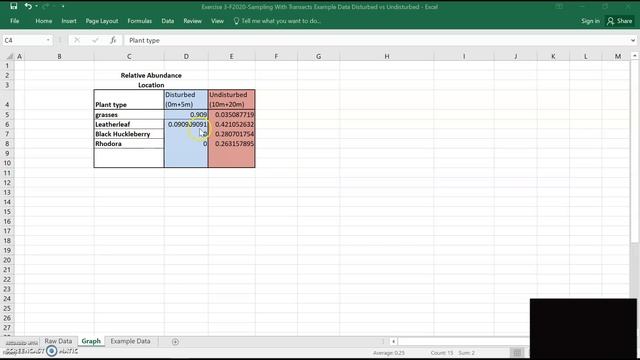Expand the formula bar with the chevron
Screen dimensions: 640x360
coord(633,40)
